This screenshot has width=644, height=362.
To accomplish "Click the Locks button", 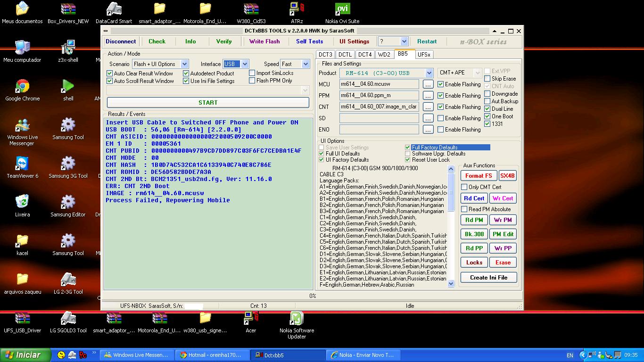I will click(x=474, y=263).
